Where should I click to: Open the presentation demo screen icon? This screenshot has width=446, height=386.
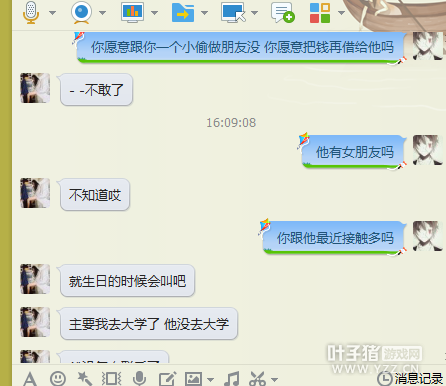tap(132, 13)
